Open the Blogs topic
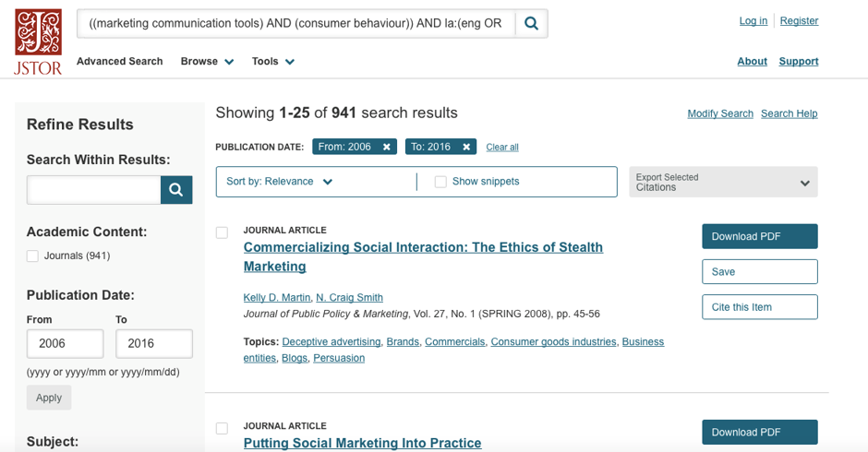This screenshot has width=868, height=452. tap(295, 358)
